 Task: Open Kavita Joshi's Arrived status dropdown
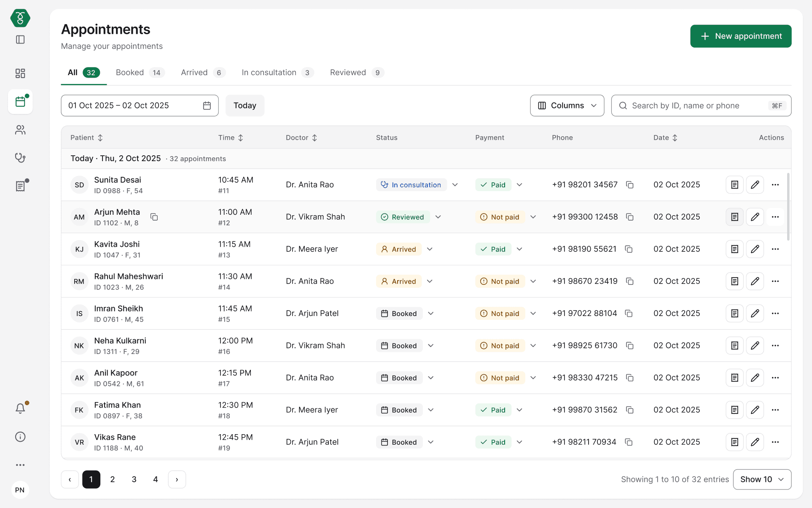430,249
